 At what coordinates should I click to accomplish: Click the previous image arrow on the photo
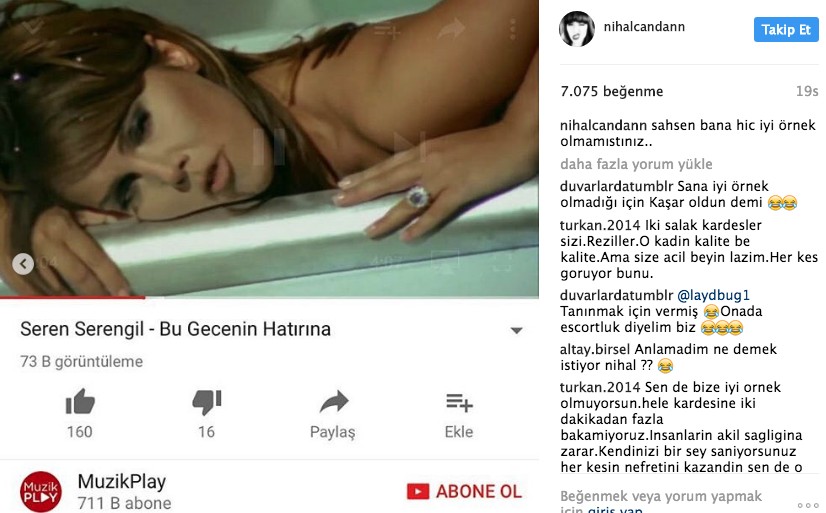(x=23, y=264)
